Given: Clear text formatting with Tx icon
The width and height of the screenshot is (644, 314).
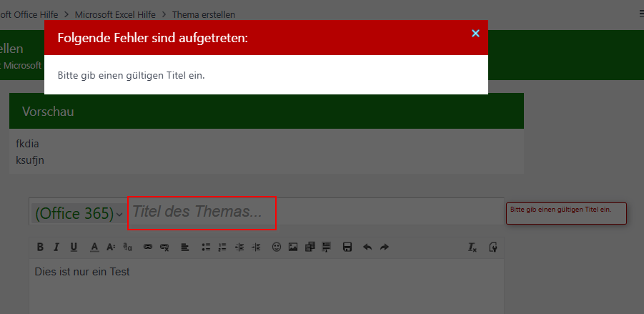Looking at the screenshot, I should [x=472, y=247].
